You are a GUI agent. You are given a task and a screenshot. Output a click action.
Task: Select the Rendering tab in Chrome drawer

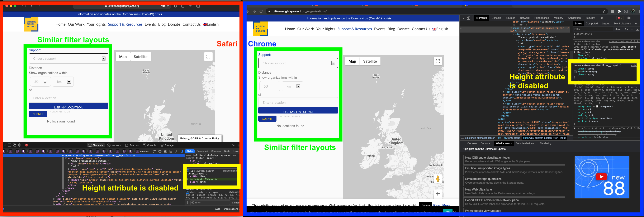pos(545,143)
